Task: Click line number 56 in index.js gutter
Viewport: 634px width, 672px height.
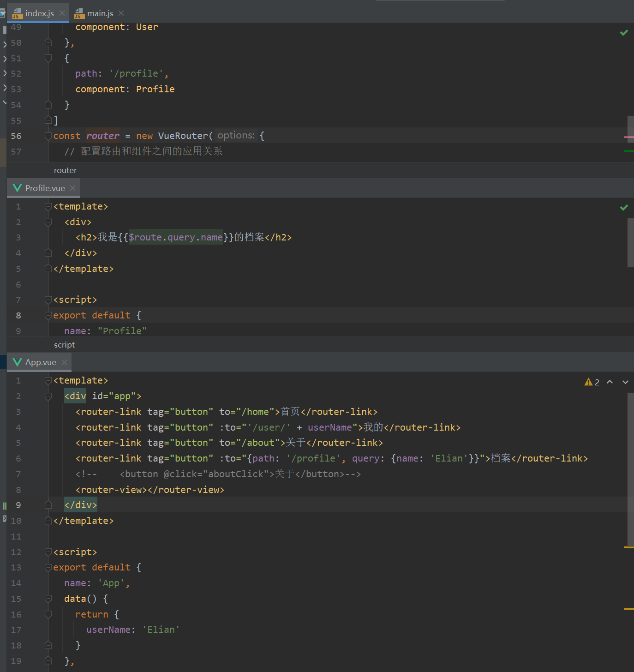Action: (16, 136)
